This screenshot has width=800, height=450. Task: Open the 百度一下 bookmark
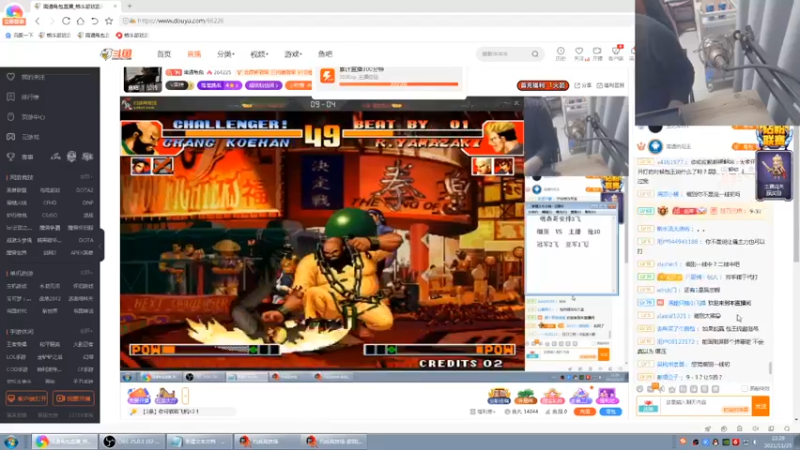[19, 35]
